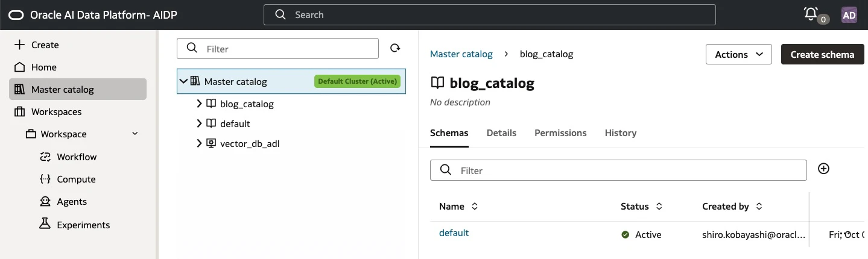Click the Agents icon in the sidebar
Image resolution: width=868 pixels, height=259 pixels.
pos(45,201)
